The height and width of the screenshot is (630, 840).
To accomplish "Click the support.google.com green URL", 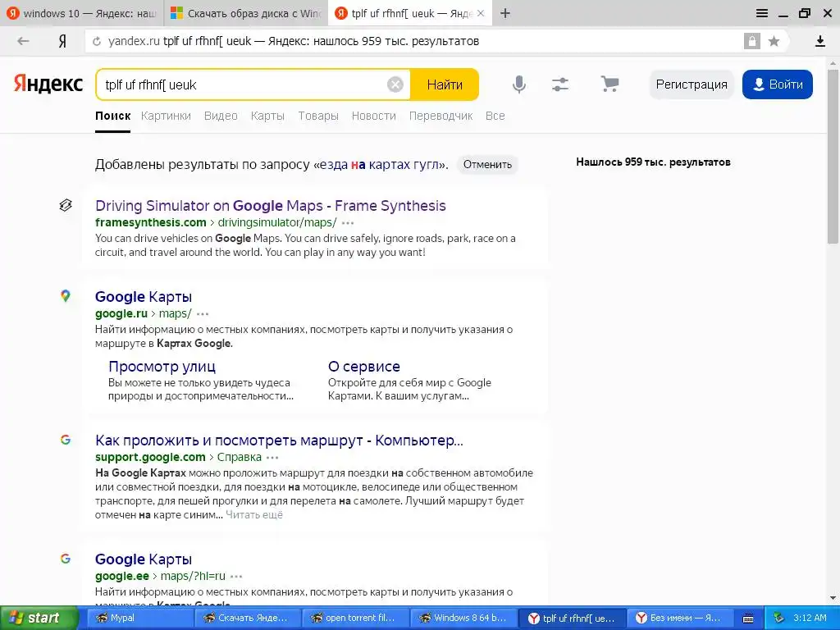I will [x=151, y=457].
